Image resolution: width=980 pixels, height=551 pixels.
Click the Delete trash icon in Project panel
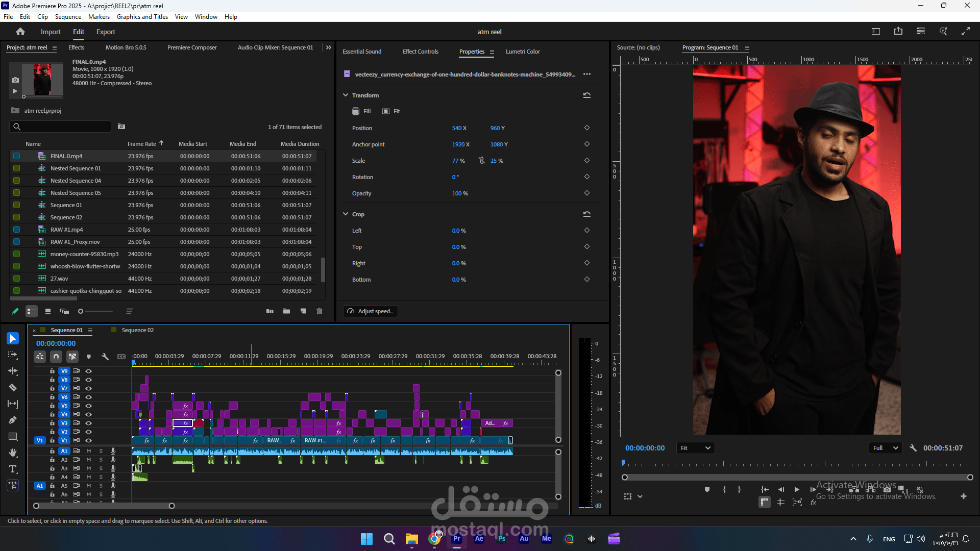pos(320,311)
